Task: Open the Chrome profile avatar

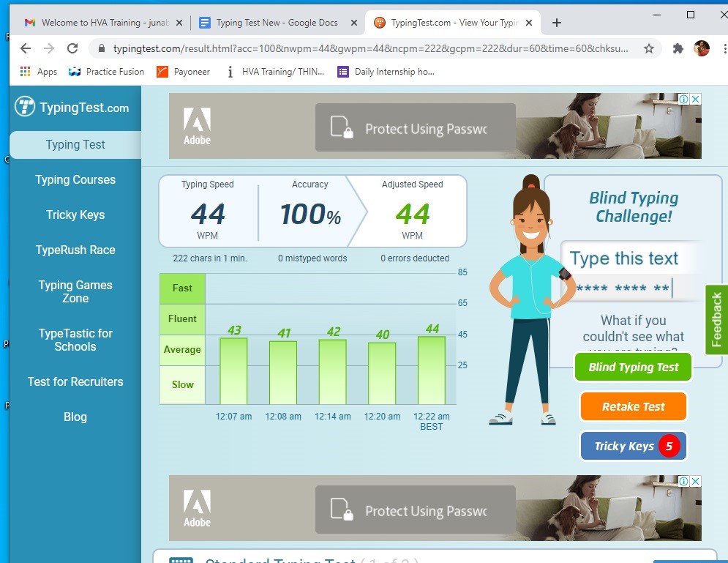Action: pos(702,48)
